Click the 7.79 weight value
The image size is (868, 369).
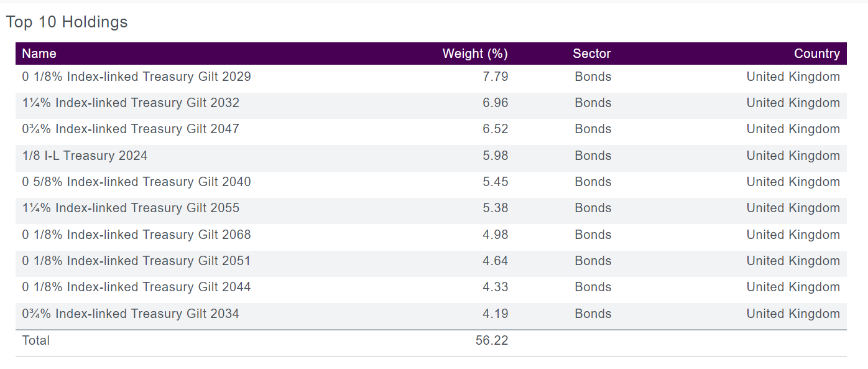495,77
